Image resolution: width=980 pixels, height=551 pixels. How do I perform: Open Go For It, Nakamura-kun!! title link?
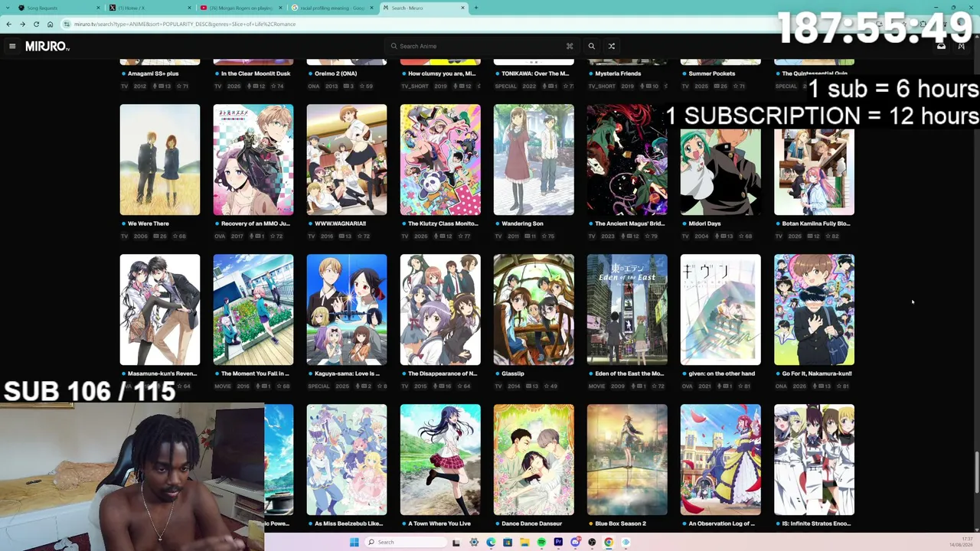[x=817, y=373]
